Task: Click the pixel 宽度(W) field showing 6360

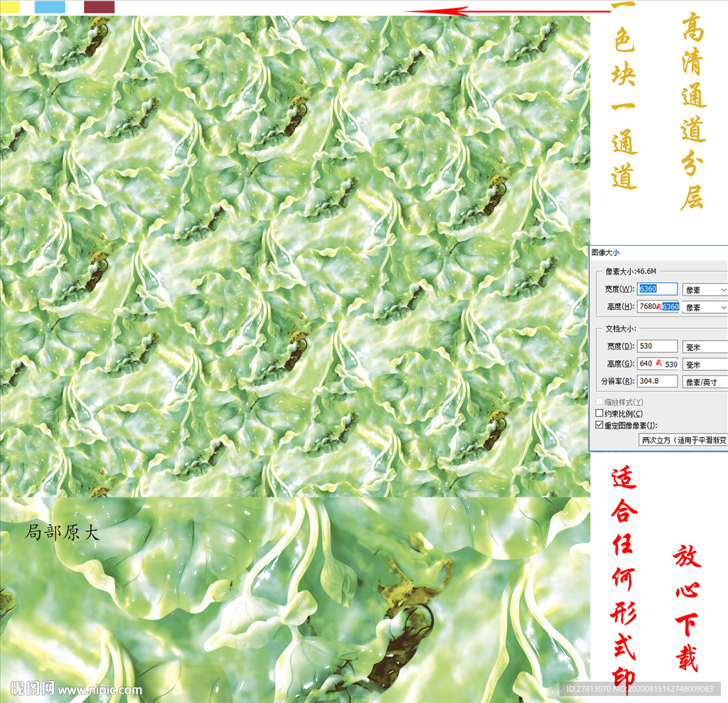Action: pos(657,289)
